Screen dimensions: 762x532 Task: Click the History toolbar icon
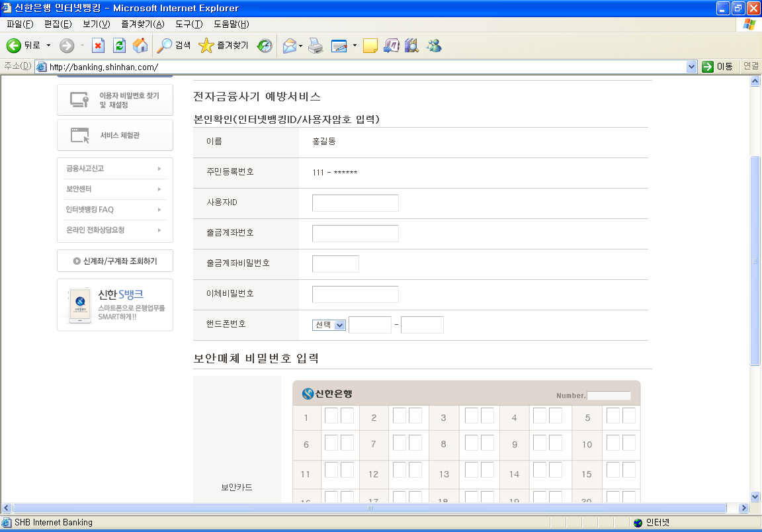pos(265,46)
